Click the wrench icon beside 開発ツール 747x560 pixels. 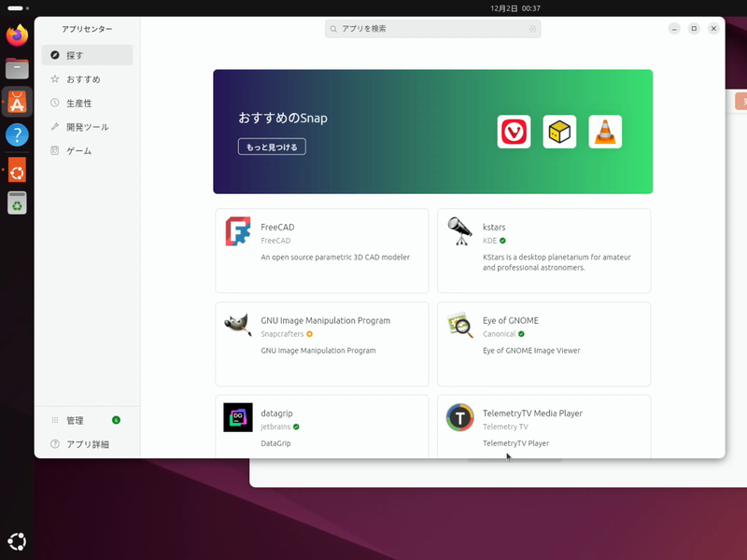coord(55,127)
